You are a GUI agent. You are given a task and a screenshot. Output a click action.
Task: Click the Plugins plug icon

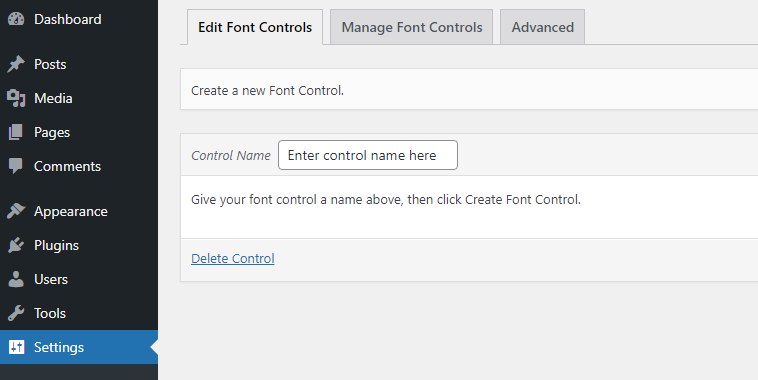pos(16,245)
